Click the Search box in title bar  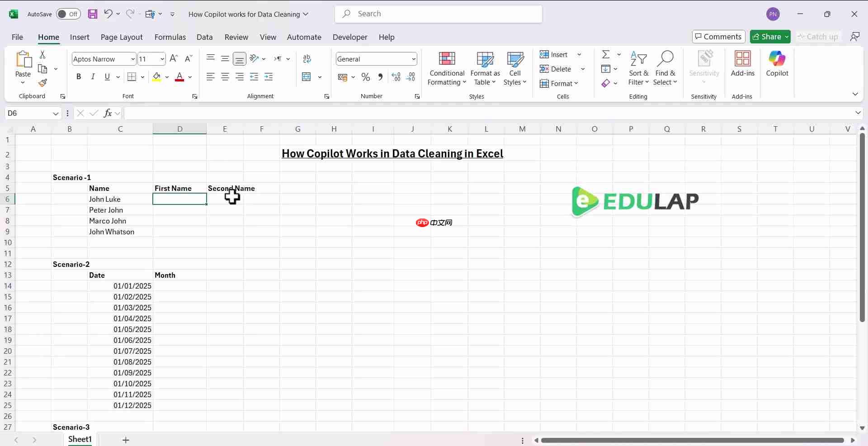pyautogui.click(x=439, y=14)
